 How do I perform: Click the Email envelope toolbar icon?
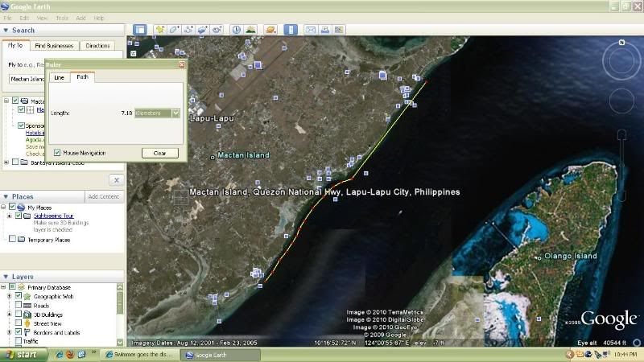[x=311, y=30]
